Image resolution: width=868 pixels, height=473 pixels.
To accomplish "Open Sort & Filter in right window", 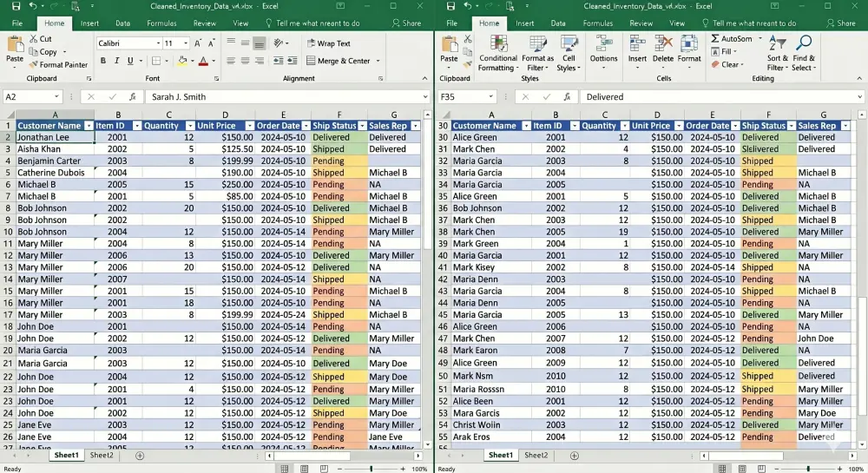I will pos(777,53).
